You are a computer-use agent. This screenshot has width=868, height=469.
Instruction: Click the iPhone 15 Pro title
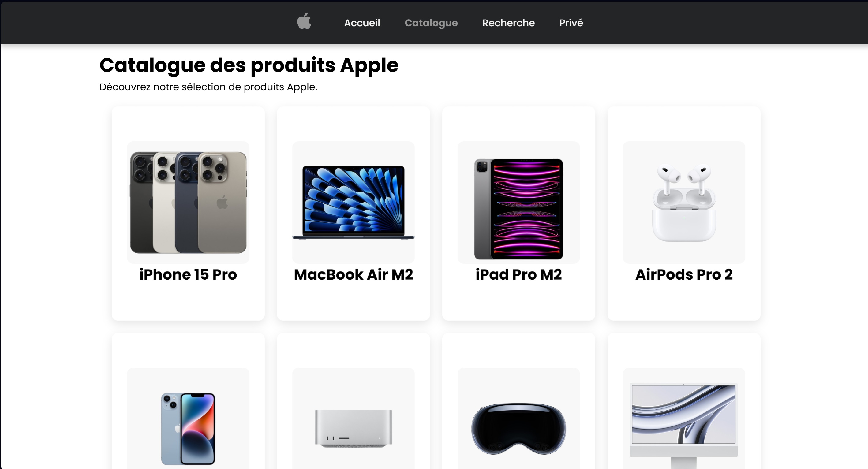coord(188,274)
